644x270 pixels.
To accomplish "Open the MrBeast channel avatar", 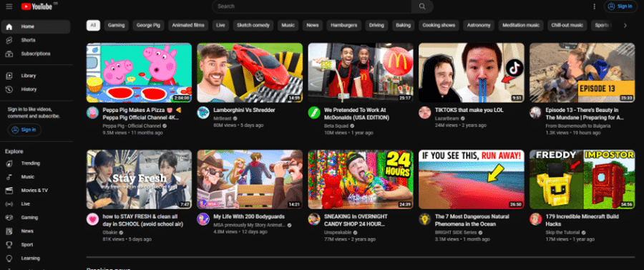I will (x=203, y=112).
